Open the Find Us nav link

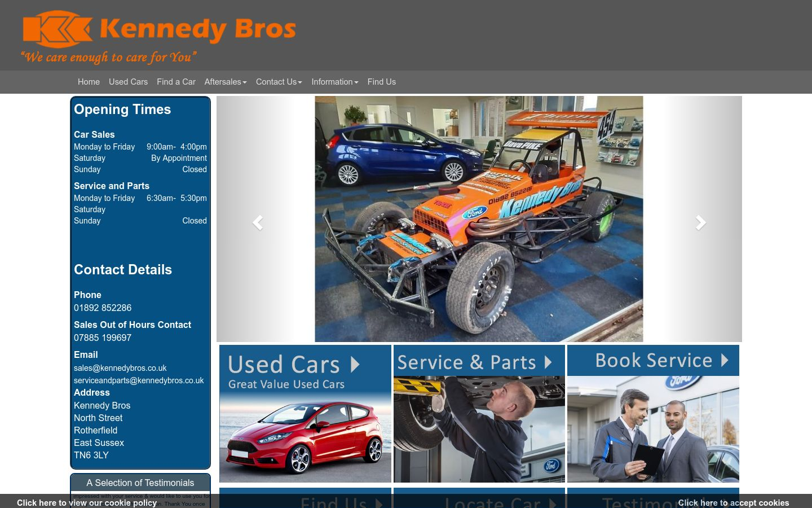[382, 82]
